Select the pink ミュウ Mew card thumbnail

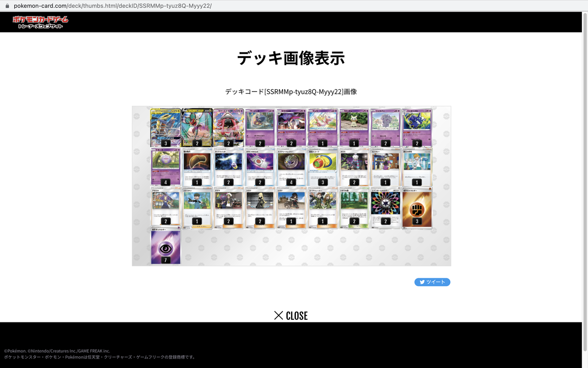pos(322,127)
